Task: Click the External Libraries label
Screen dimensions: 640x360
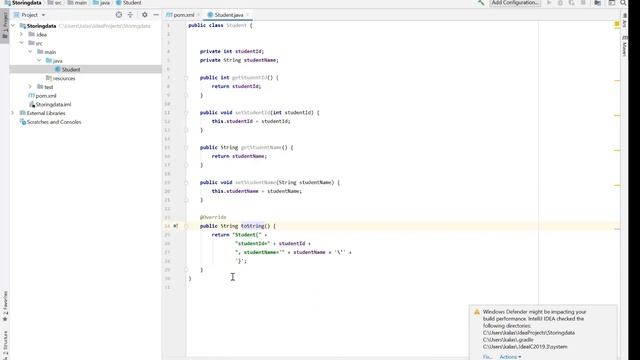Action: click(x=46, y=113)
